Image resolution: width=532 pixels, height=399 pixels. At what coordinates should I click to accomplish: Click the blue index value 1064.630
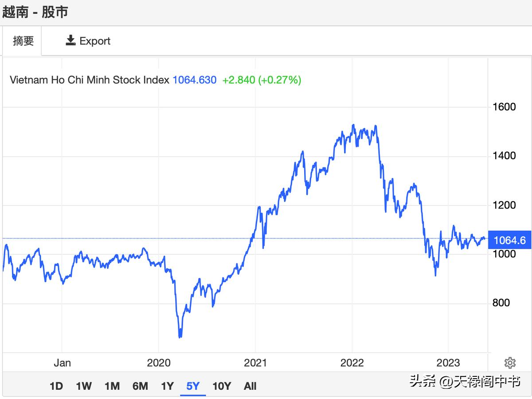[195, 80]
